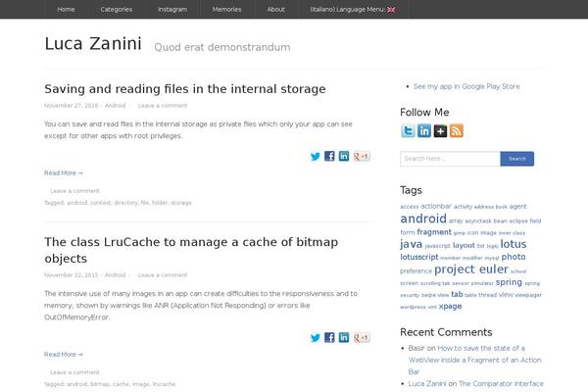Share first post on Facebook

(x=329, y=156)
